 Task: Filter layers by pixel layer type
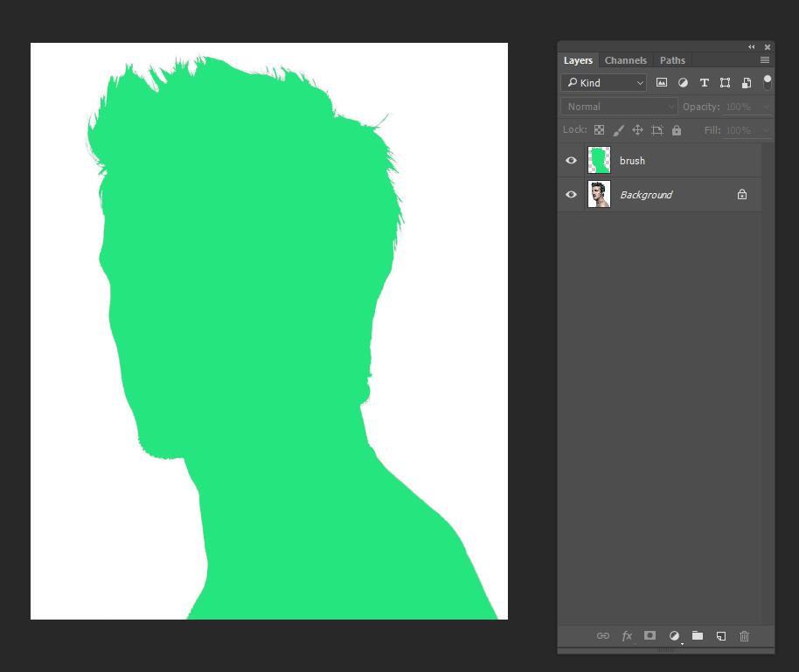pos(662,83)
